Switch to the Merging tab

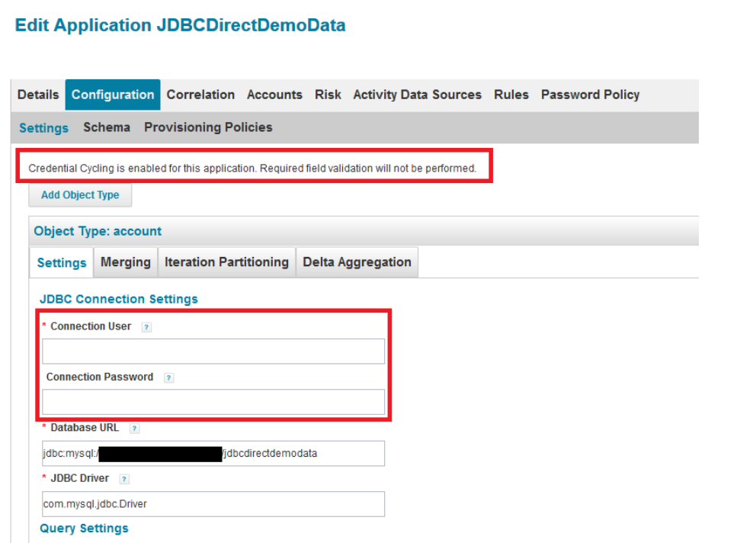[126, 262]
